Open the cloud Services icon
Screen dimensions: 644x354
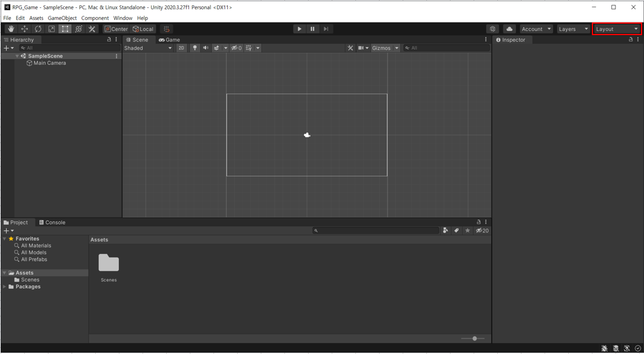tap(509, 29)
